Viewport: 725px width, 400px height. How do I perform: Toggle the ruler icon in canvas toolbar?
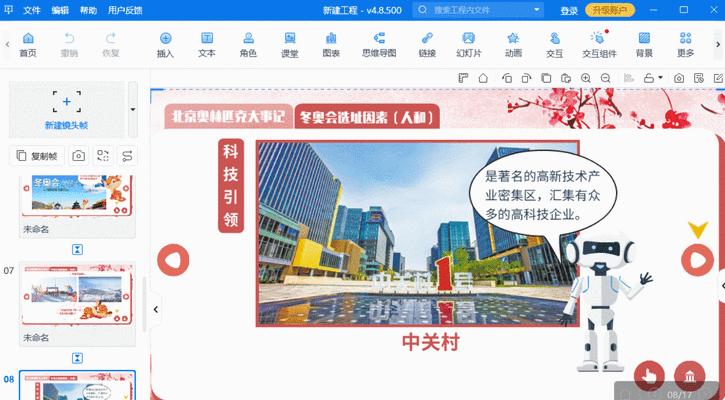pos(463,78)
